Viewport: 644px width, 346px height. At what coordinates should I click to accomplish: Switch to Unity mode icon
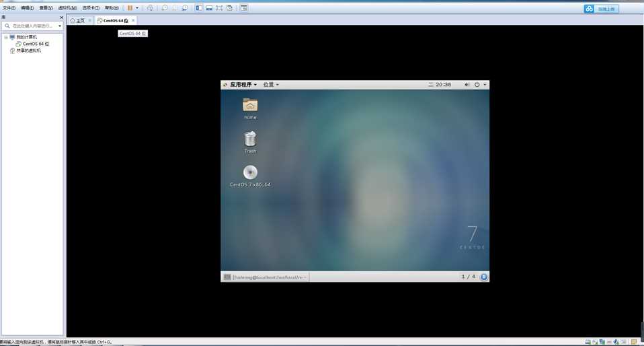pyautogui.click(x=230, y=8)
